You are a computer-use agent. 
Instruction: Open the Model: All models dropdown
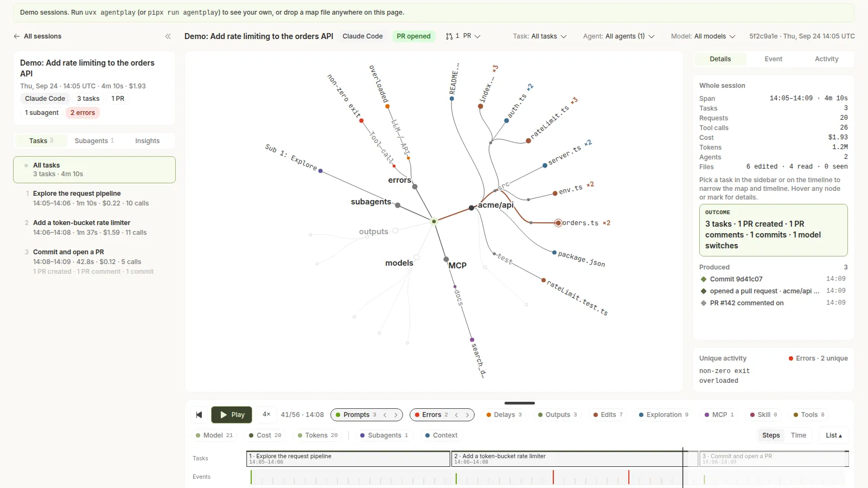[703, 36]
